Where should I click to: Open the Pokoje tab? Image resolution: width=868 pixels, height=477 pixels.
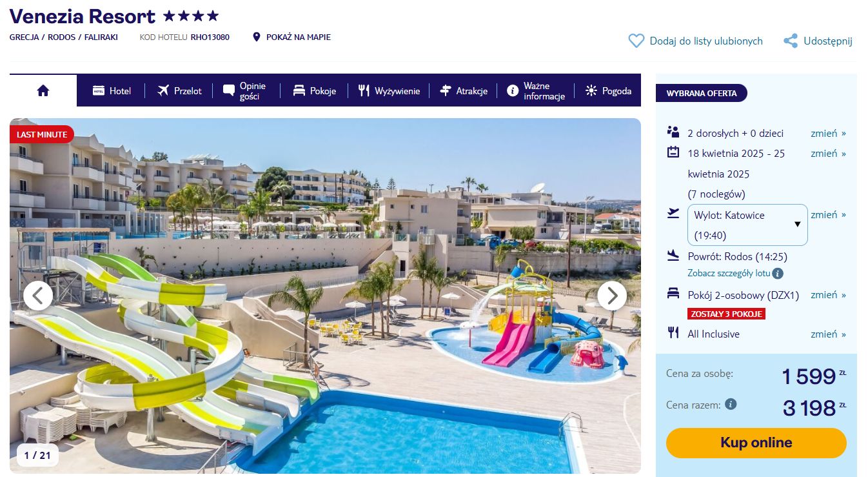coord(314,91)
